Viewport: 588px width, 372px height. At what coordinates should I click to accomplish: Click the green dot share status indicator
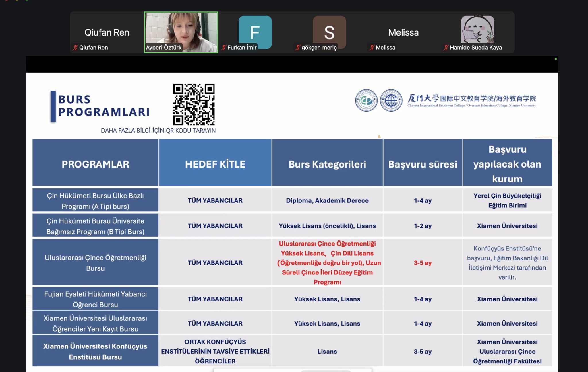pos(556,59)
